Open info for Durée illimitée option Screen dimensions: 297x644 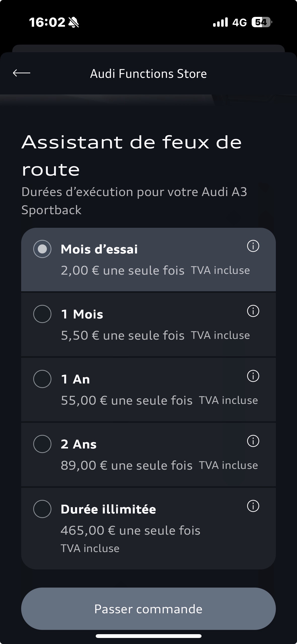253,506
